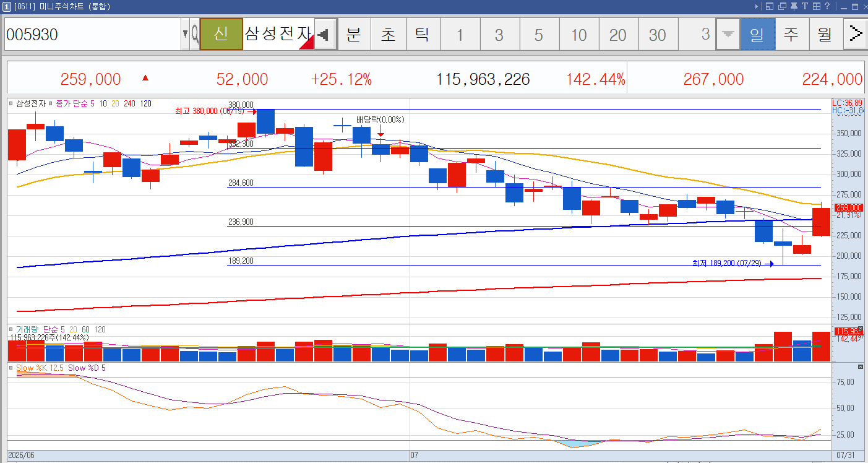
Task: Click the 005930 stock code input field
Action: click(93, 34)
